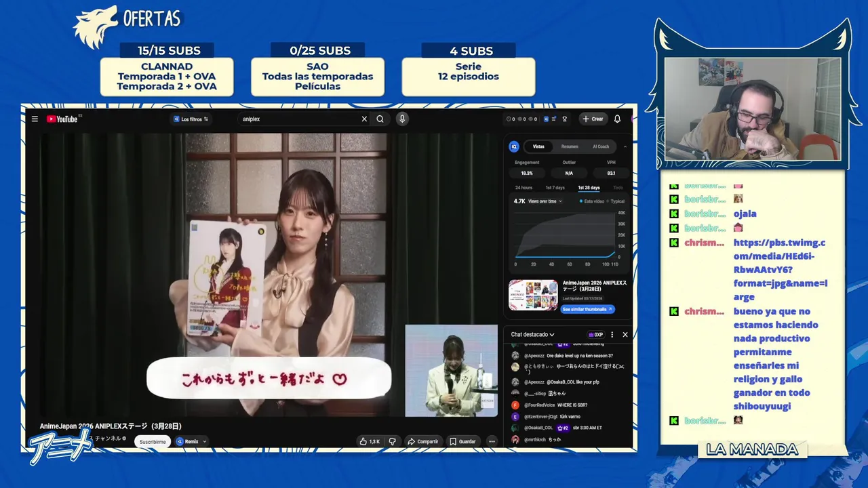
Task: Go to YouTube home via logo
Action: [x=62, y=119]
